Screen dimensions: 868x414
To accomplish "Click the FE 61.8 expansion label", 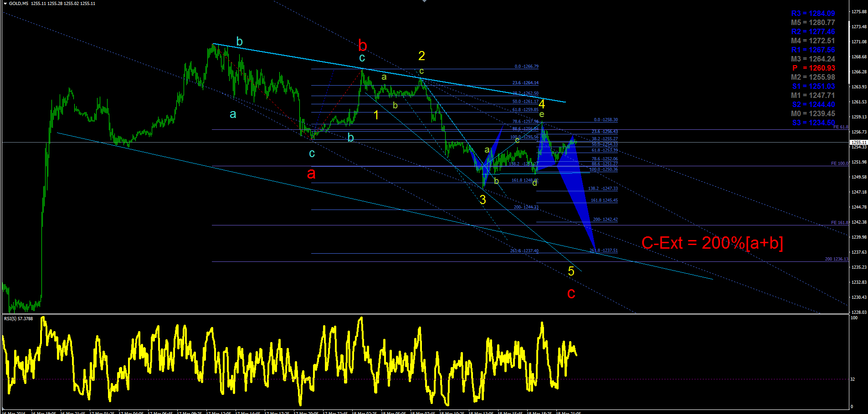I will [x=841, y=127].
